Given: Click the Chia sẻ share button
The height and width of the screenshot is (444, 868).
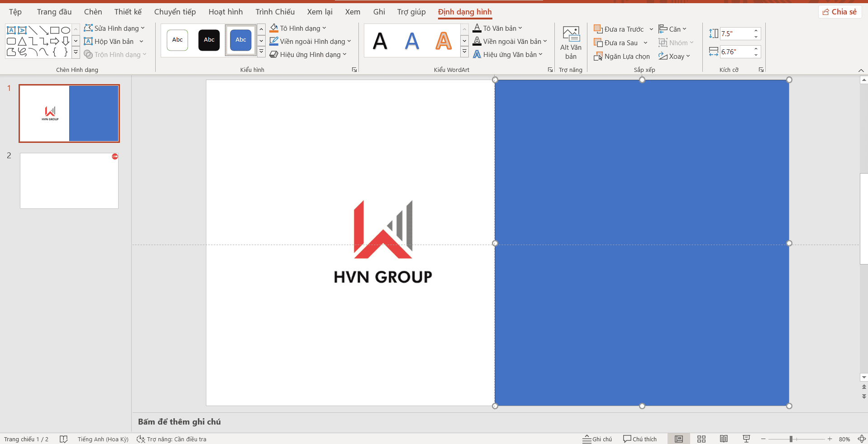Looking at the screenshot, I should 839,12.
